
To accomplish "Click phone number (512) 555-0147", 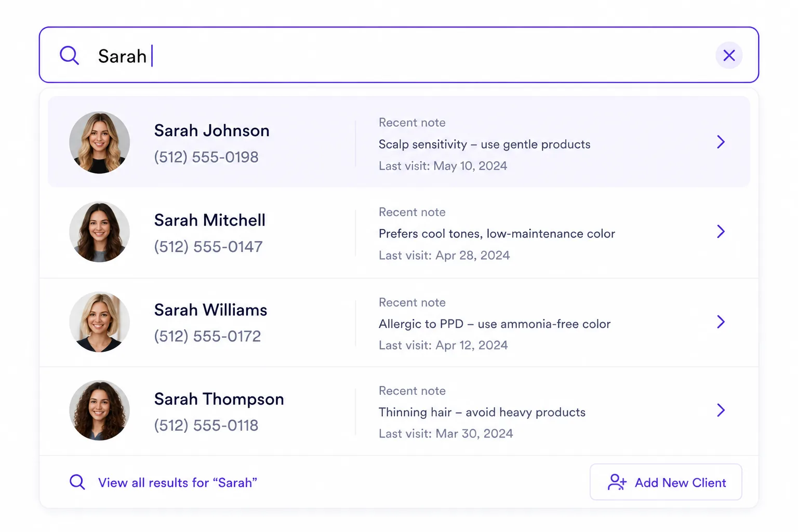I will coord(208,246).
